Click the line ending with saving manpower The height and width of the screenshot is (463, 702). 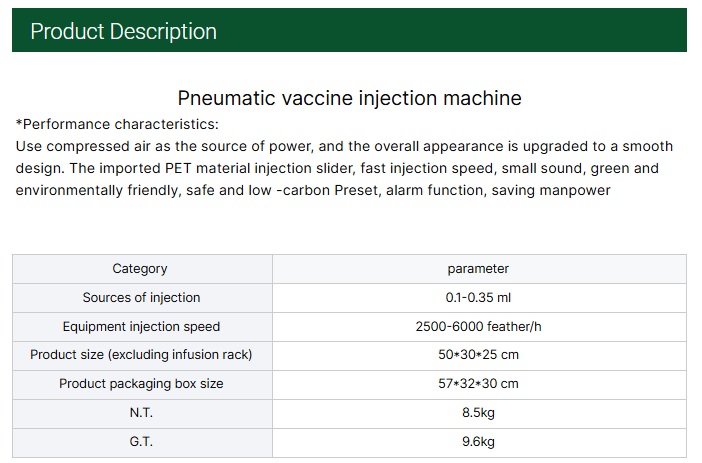point(313,190)
